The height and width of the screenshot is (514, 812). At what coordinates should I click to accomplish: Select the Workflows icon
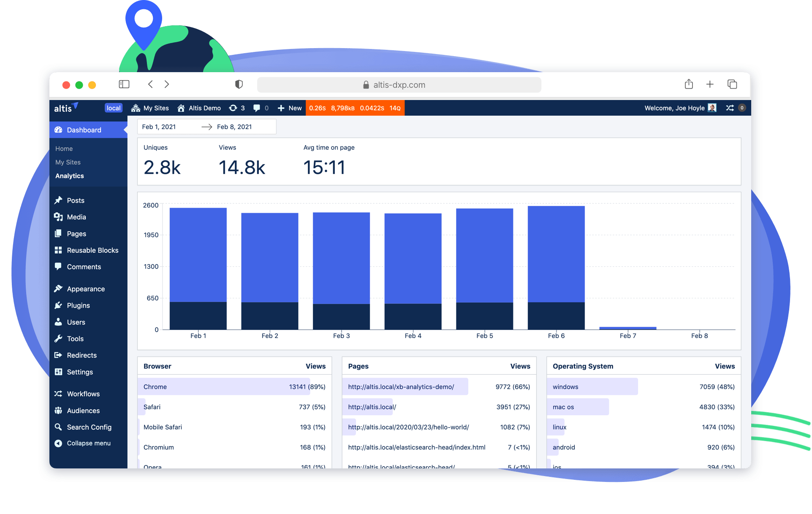click(59, 393)
